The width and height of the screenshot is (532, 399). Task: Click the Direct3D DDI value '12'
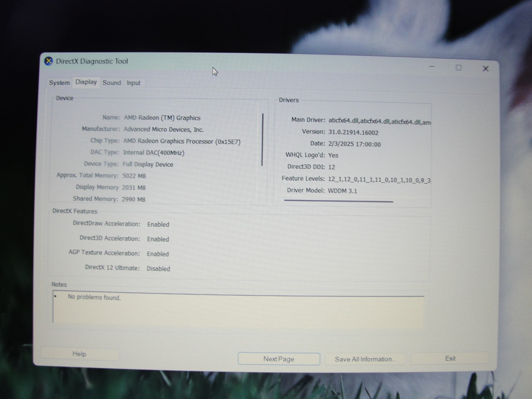(332, 167)
